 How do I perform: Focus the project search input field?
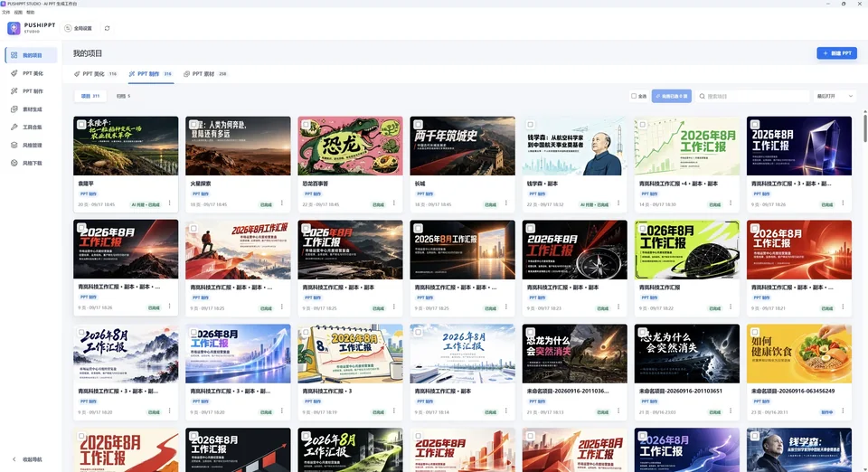753,96
